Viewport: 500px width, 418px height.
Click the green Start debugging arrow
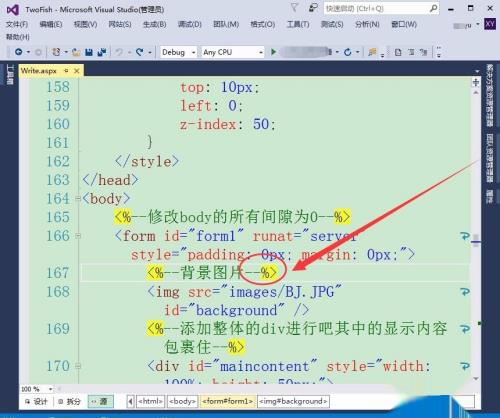[x=273, y=52]
